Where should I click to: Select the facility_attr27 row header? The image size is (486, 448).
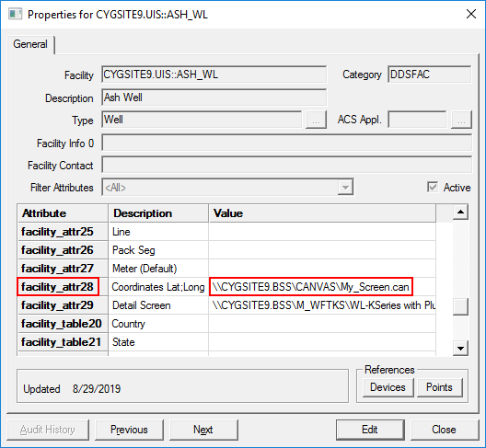(x=63, y=269)
